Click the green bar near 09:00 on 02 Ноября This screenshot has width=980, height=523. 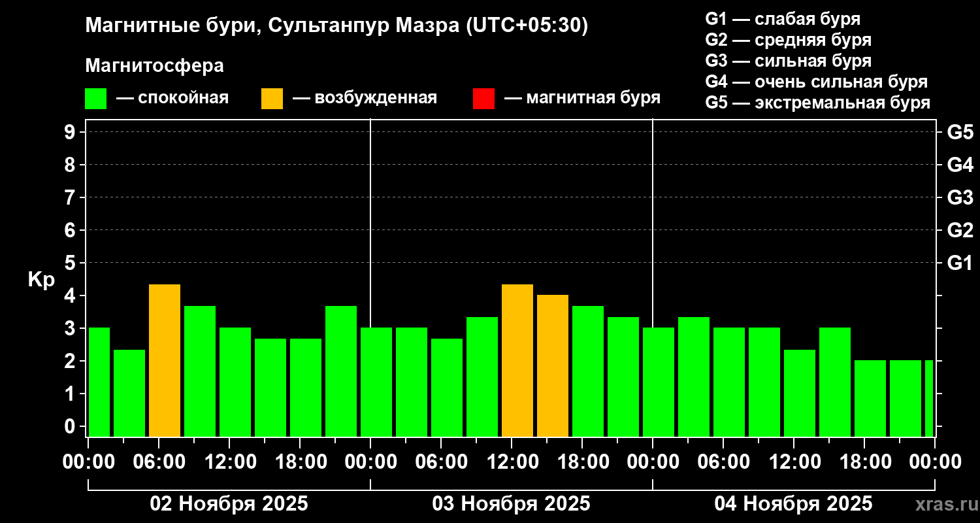[200, 371]
